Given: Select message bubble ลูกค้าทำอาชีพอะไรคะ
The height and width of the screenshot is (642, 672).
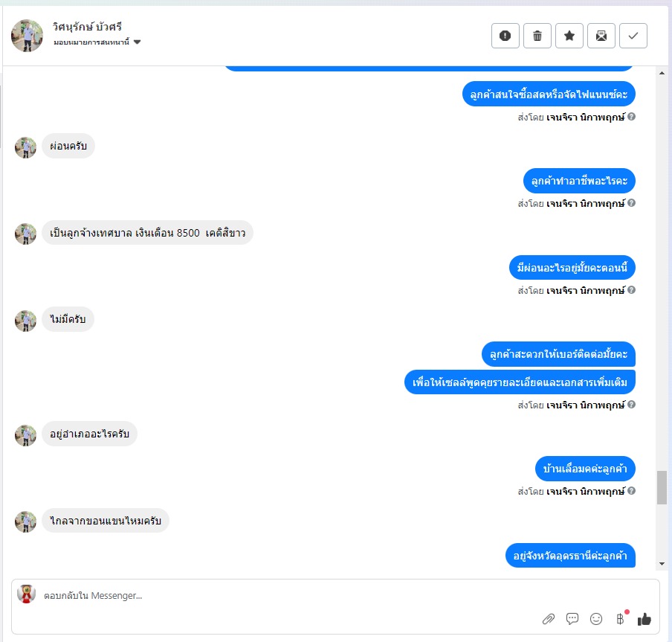Looking at the screenshot, I should coord(579,181).
